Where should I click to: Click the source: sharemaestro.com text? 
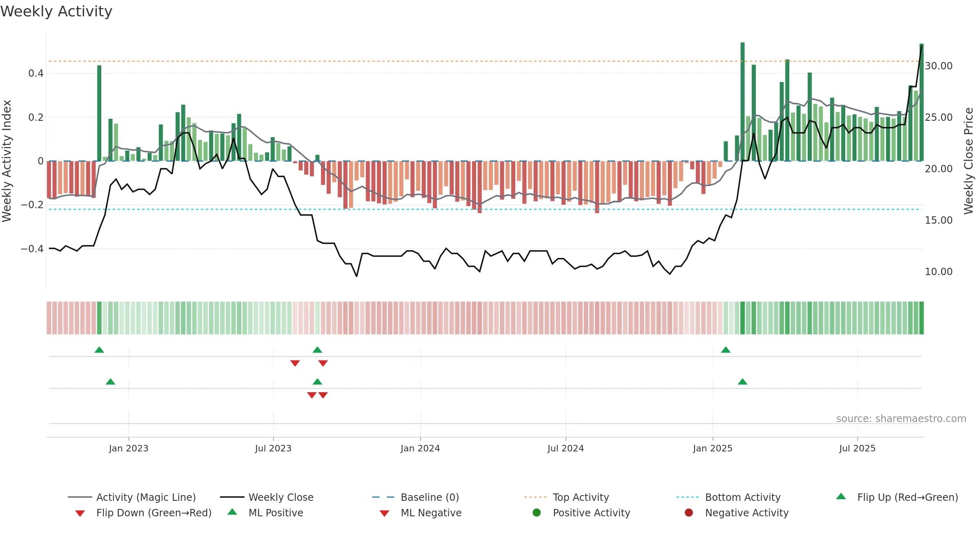point(901,418)
